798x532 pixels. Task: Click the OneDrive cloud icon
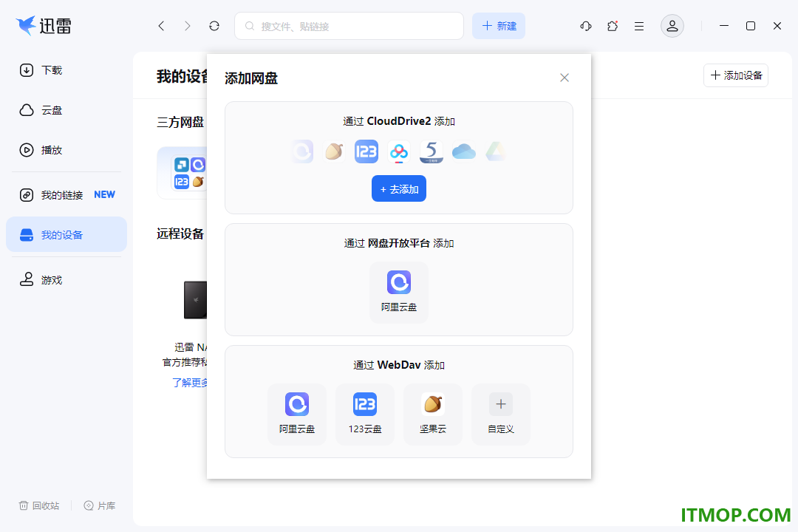click(x=463, y=151)
